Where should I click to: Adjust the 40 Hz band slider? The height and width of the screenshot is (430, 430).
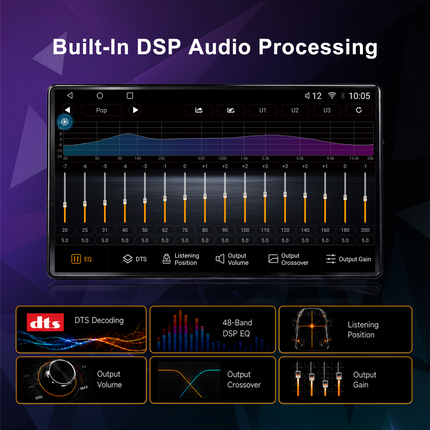[125, 197]
